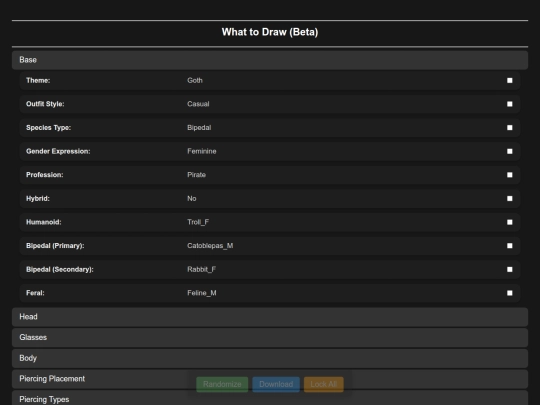Open the Body section
The height and width of the screenshot is (405, 540).
270,358
